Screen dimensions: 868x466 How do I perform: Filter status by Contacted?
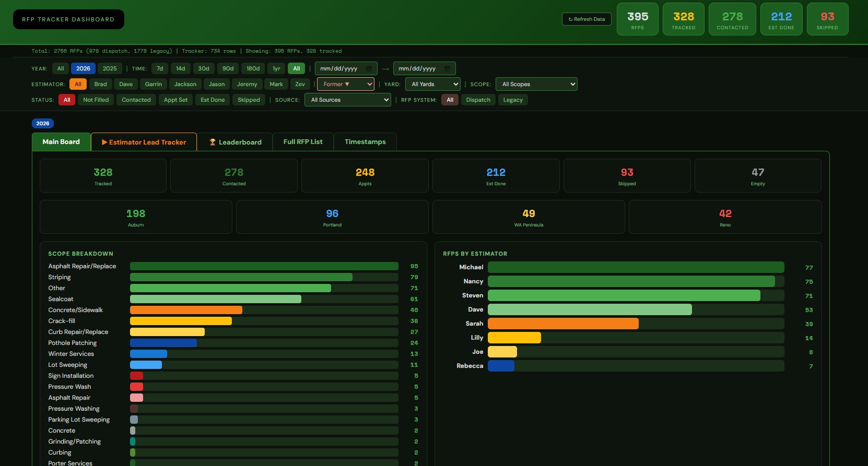136,100
